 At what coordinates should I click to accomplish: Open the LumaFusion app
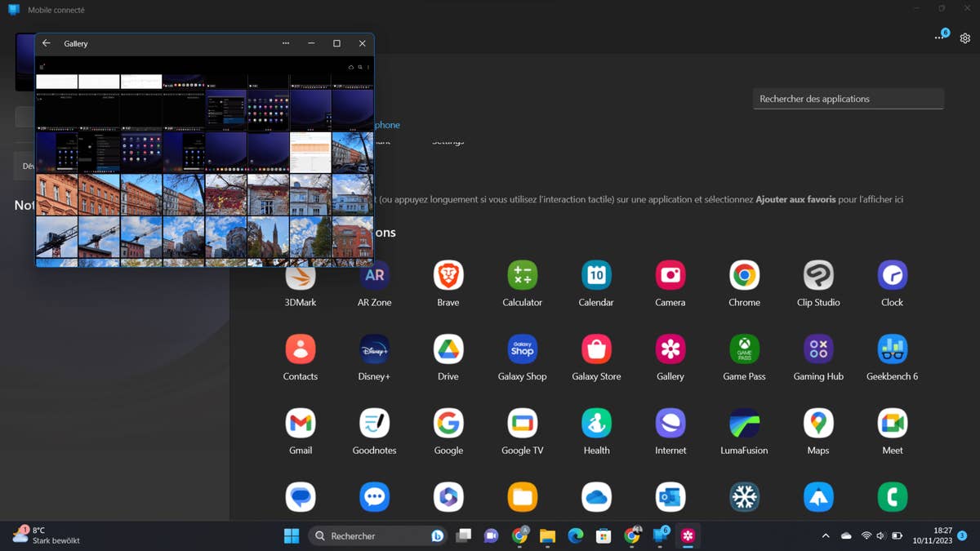pyautogui.click(x=744, y=424)
